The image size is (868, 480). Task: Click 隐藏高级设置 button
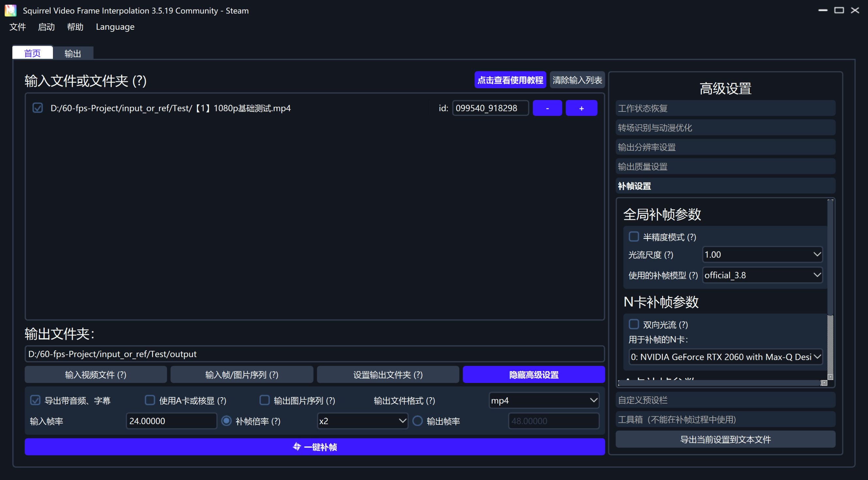(533, 374)
